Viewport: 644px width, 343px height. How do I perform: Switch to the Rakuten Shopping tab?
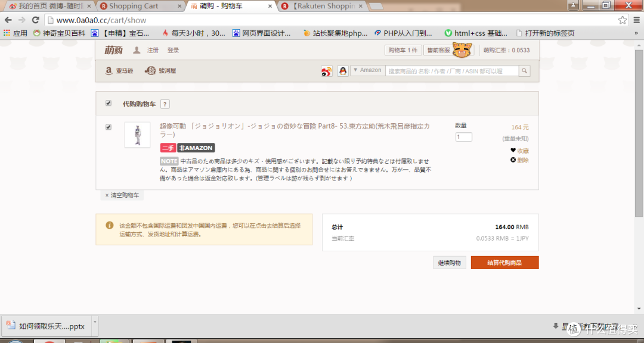324,6
